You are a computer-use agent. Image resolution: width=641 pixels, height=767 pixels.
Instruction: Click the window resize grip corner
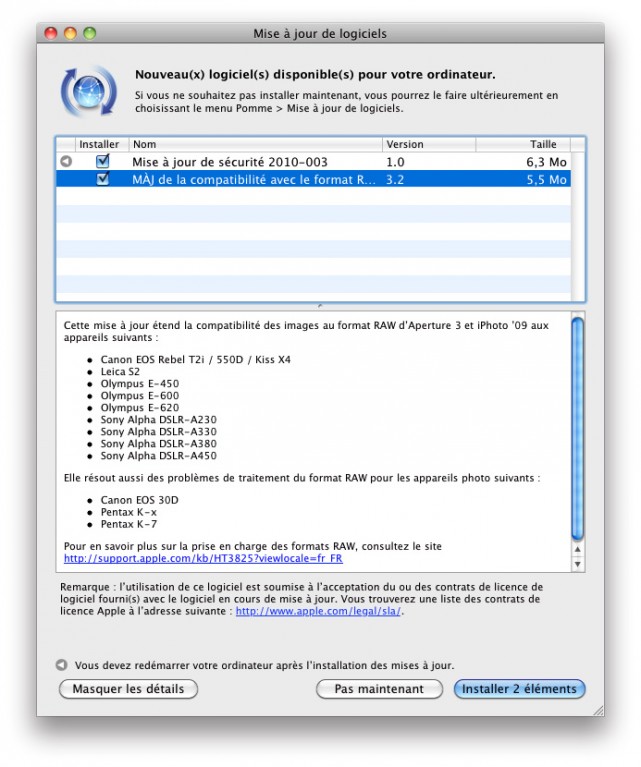598,710
